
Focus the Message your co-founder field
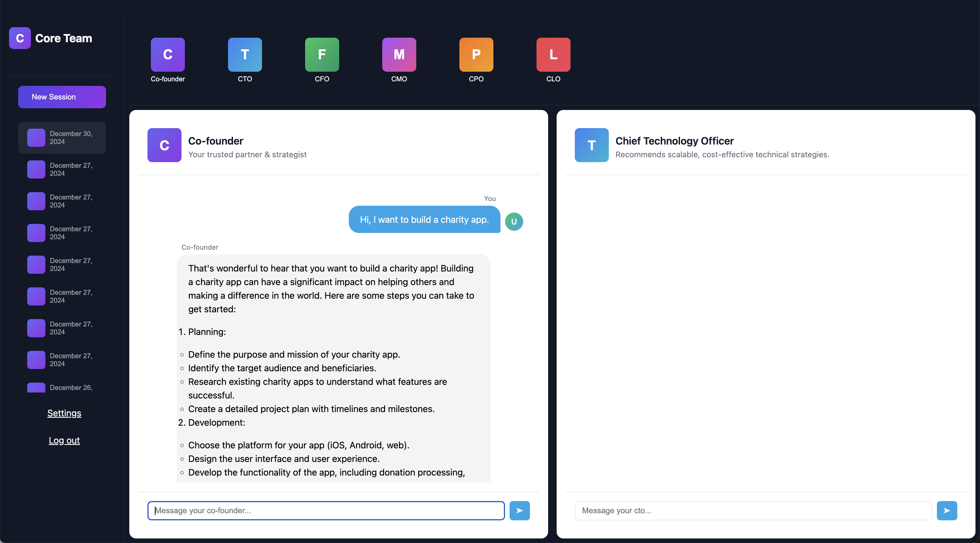tap(326, 511)
